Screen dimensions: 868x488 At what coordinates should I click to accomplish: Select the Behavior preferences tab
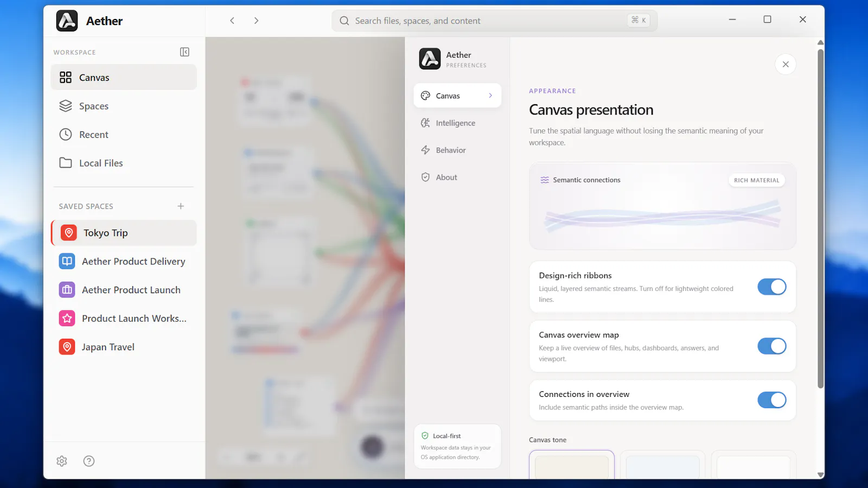(x=457, y=150)
